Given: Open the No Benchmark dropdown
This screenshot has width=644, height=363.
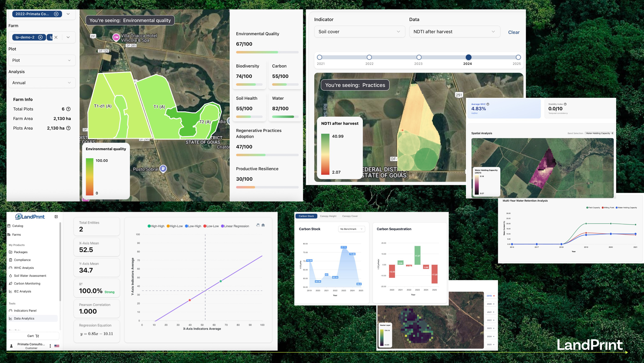Looking at the screenshot, I should point(351,229).
